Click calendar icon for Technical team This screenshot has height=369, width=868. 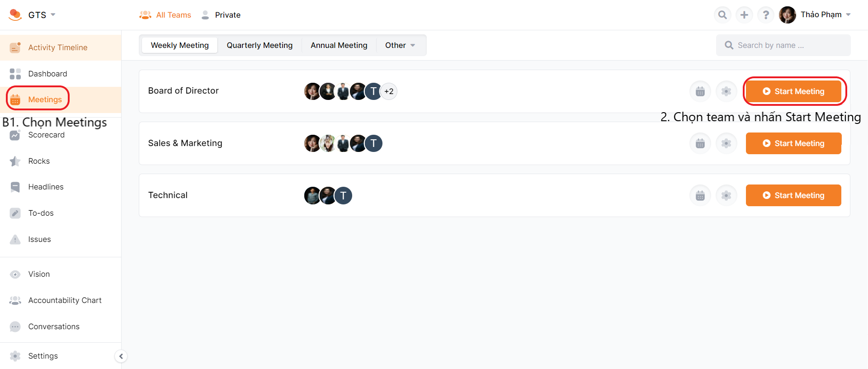coord(700,195)
